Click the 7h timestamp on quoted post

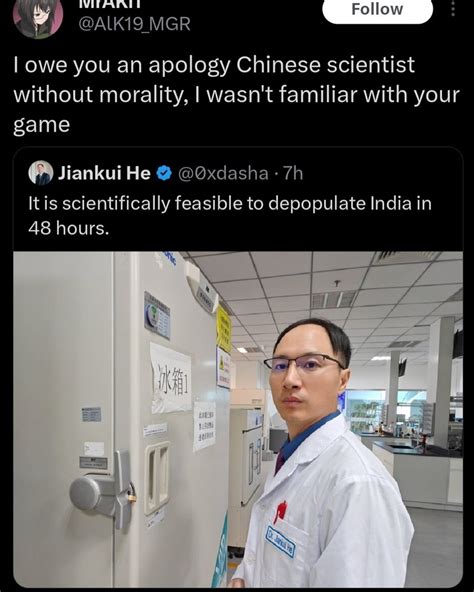293,173
